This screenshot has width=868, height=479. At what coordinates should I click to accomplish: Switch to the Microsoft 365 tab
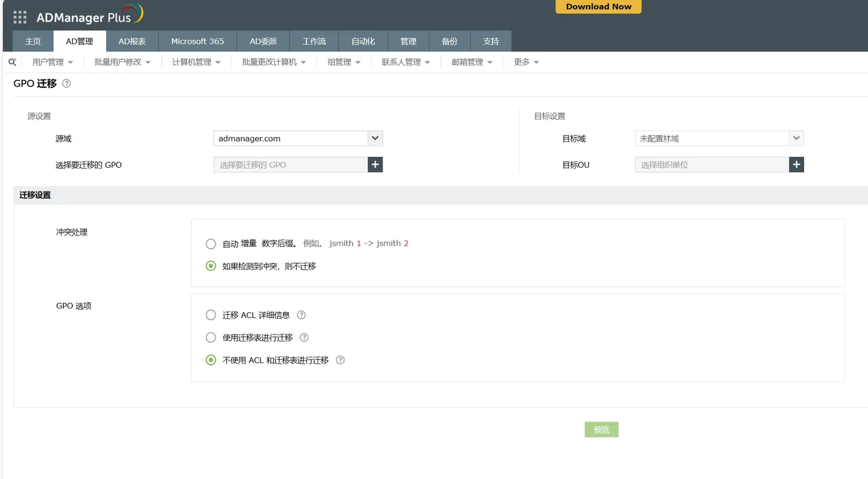point(197,41)
